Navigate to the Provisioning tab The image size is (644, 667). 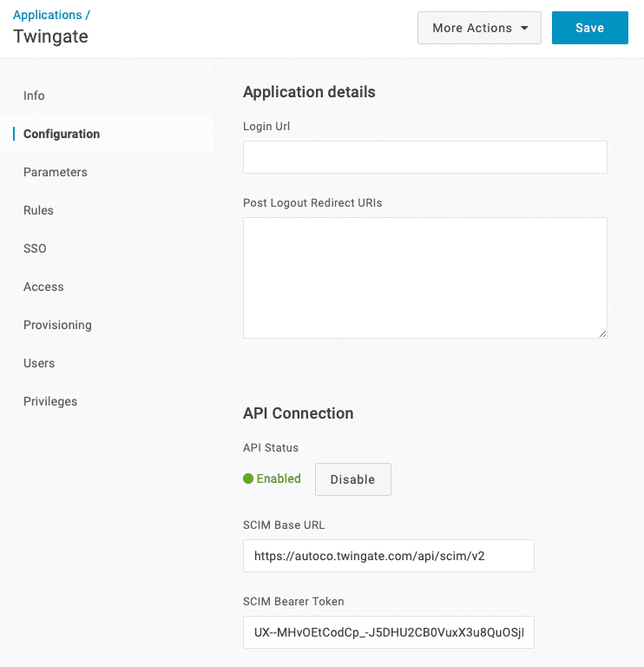57,325
